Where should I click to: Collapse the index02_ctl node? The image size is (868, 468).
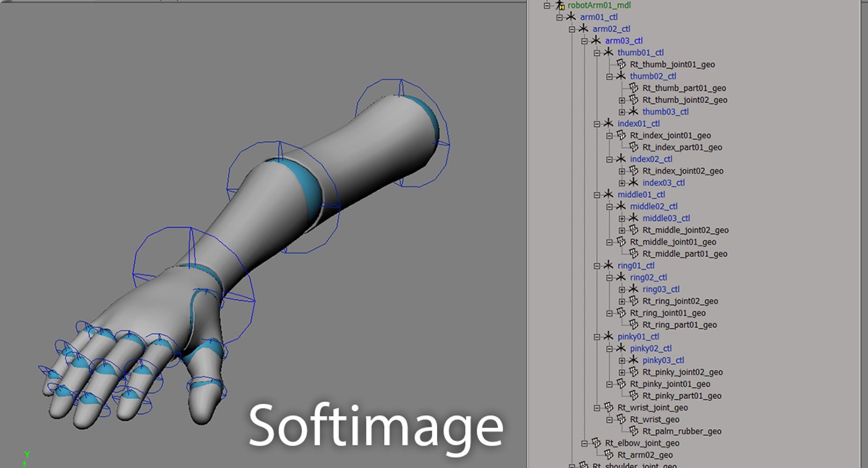(x=609, y=159)
